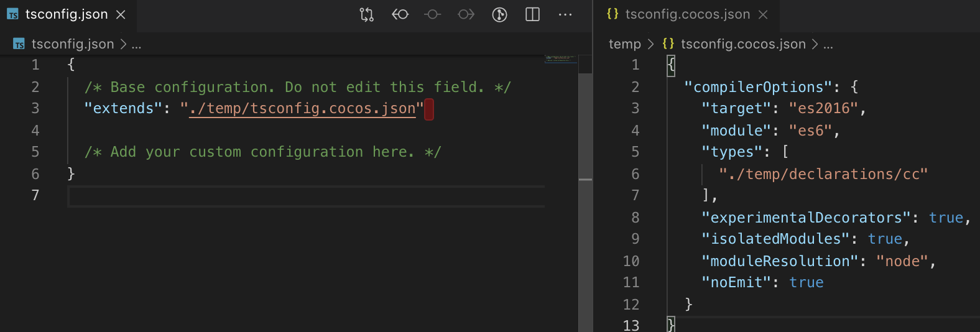Open tsconfig.cocos.json breadcrumb dropdown
Image resolution: width=980 pixels, height=332 pixels.
(x=743, y=44)
